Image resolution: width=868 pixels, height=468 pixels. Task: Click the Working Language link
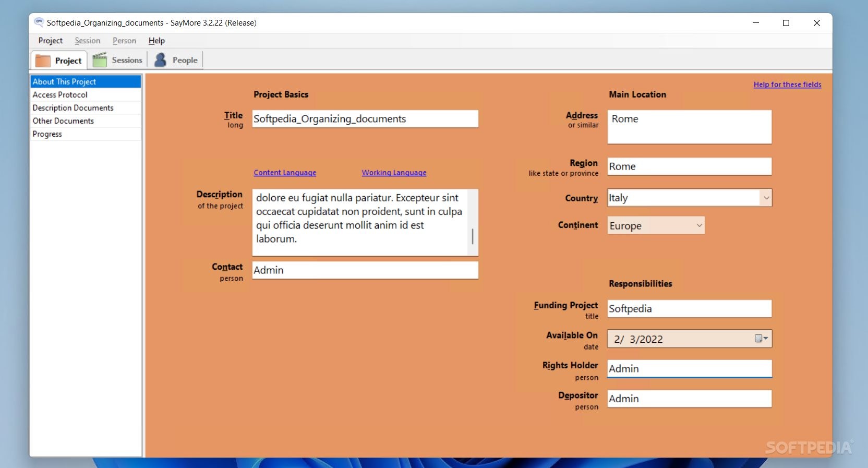(x=394, y=173)
